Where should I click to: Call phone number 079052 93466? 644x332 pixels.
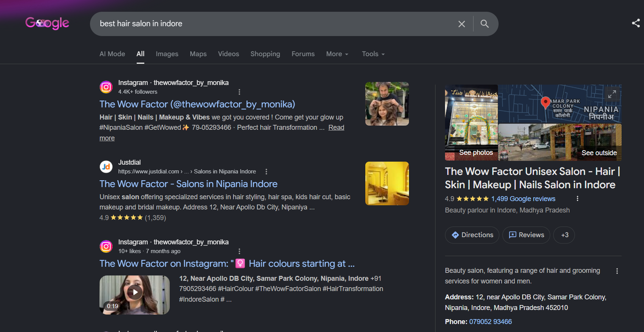coord(490,322)
